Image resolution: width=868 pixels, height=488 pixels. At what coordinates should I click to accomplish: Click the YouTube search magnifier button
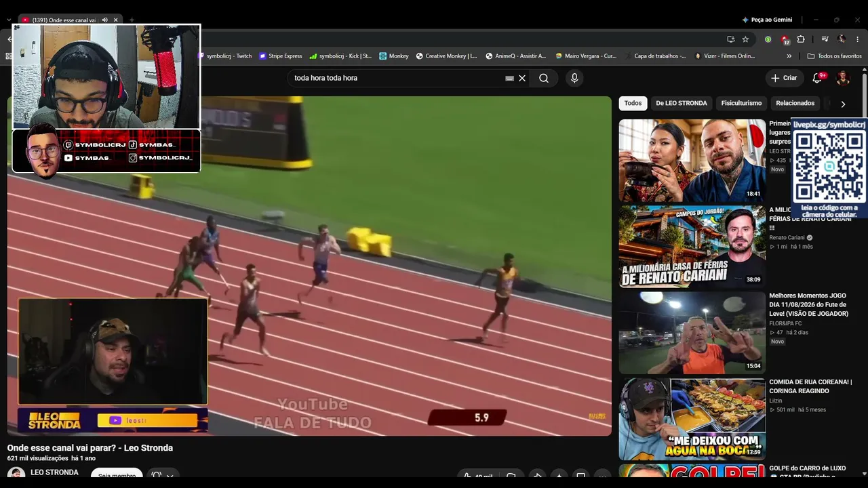coord(544,78)
